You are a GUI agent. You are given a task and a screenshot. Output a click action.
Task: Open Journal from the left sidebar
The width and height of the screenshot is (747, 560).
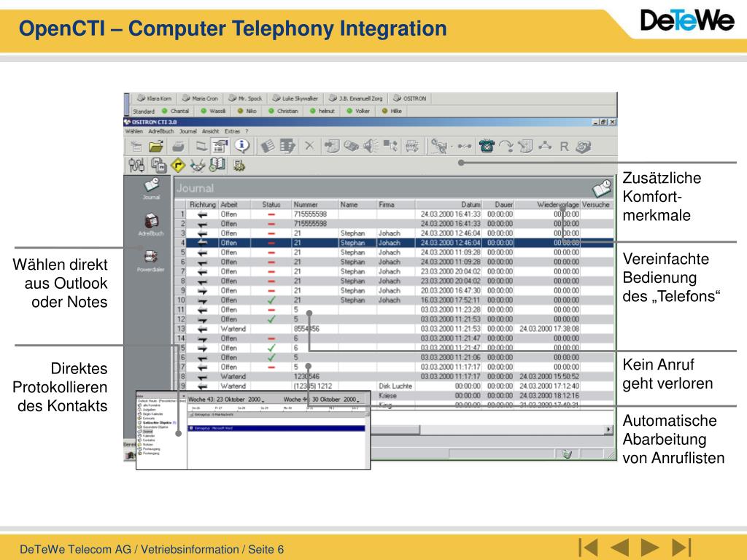(152, 189)
